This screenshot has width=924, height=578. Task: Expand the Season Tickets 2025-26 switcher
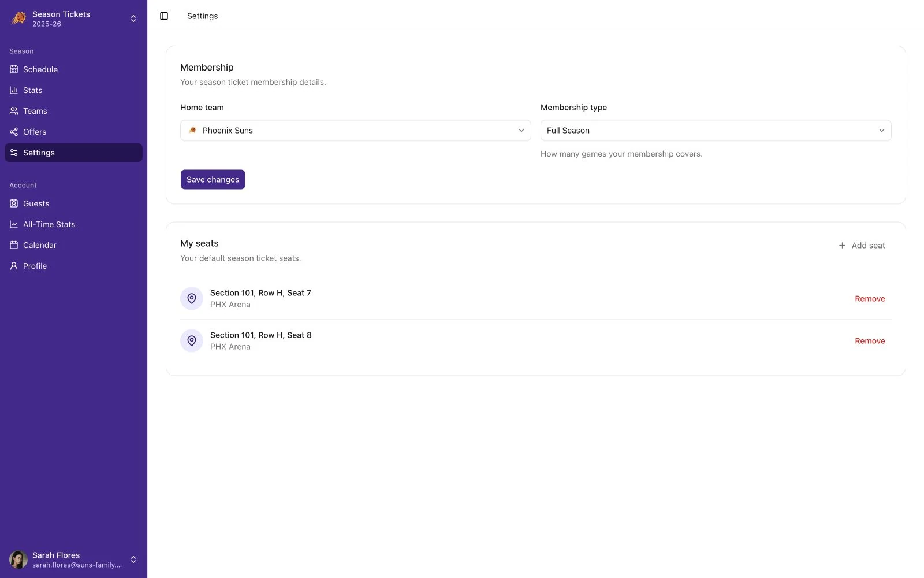click(74, 18)
